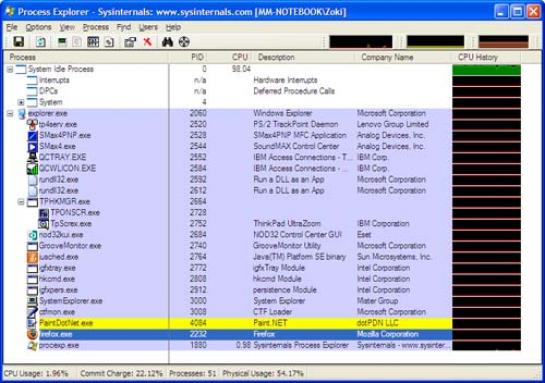Click the QCWLICON.EXE signal bars icon
The width and height of the screenshot is (545, 383).
tap(32, 169)
